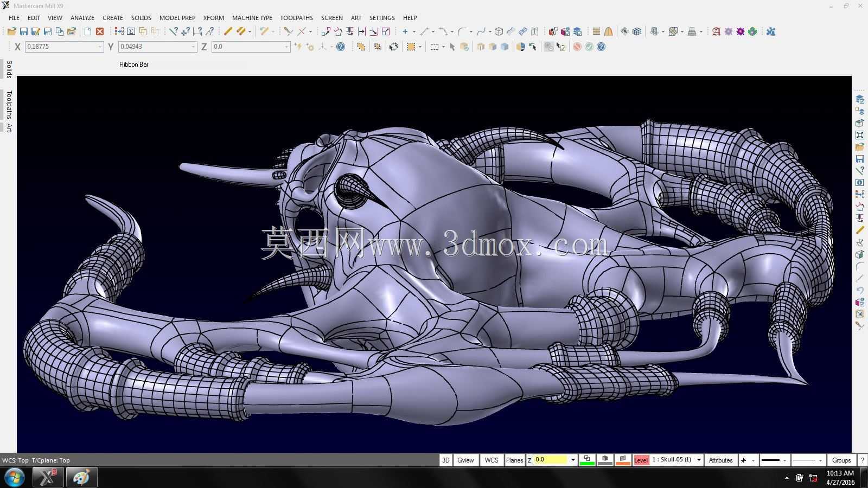Screen dimensions: 868x488
Task: Open the TOOLPATHS menu
Action: click(x=296, y=18)
